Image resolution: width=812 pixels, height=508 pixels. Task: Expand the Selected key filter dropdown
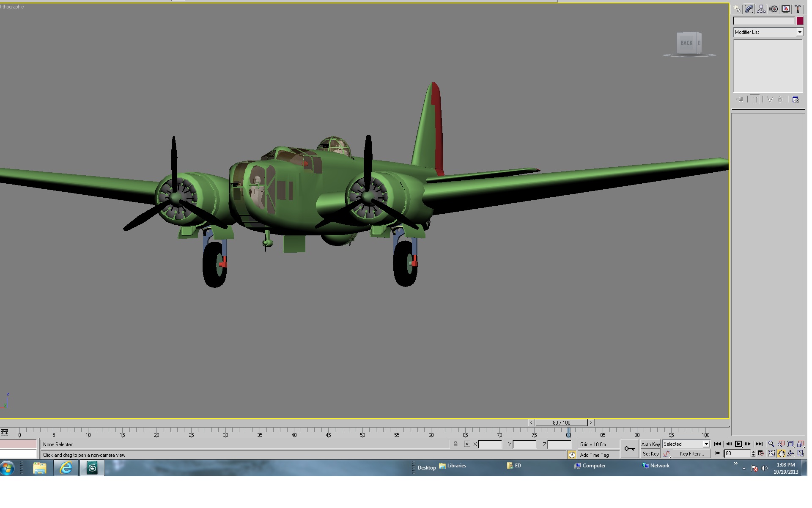(686, 444)
